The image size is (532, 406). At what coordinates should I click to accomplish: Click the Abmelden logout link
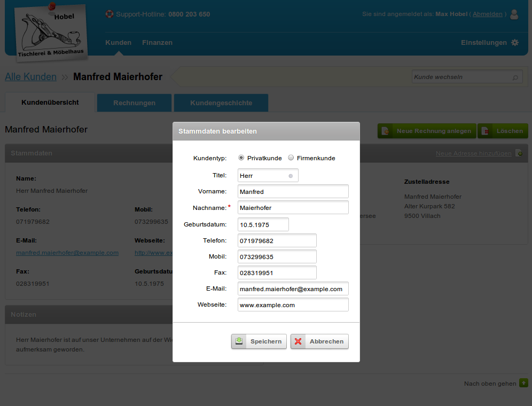[487, 14]
